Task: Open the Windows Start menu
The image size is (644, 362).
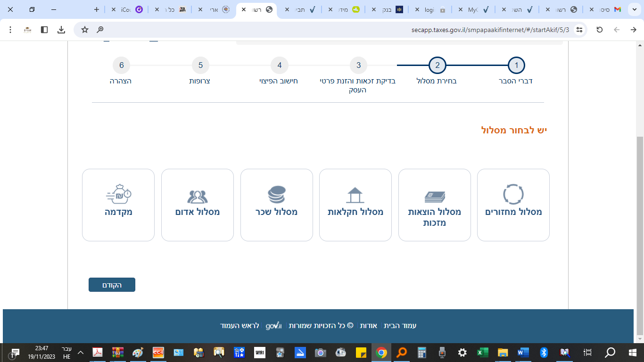Action: [633, 353]
